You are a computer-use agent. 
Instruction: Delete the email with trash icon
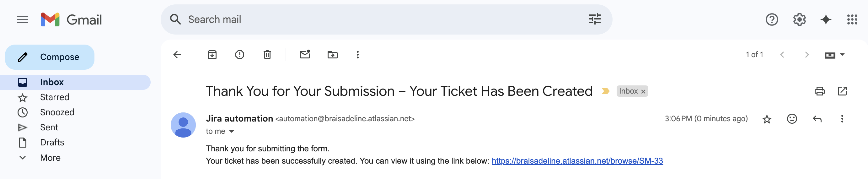267,55
